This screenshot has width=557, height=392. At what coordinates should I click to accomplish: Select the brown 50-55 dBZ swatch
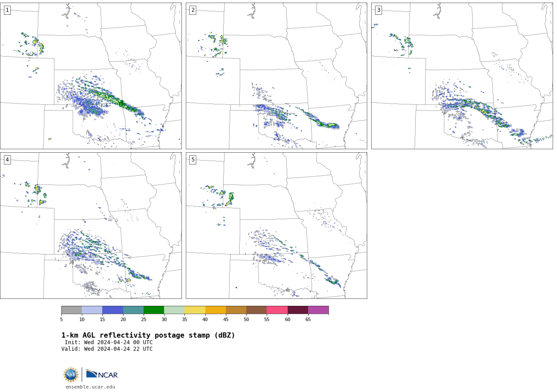coord(257,310)
